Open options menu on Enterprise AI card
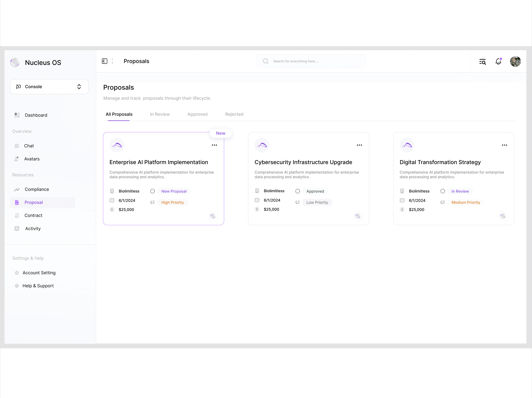 tap(214, 145)
